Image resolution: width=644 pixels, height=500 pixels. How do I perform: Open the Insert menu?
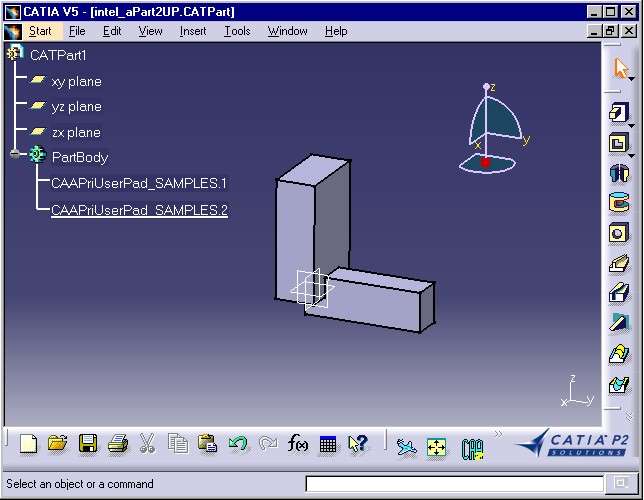193,31
